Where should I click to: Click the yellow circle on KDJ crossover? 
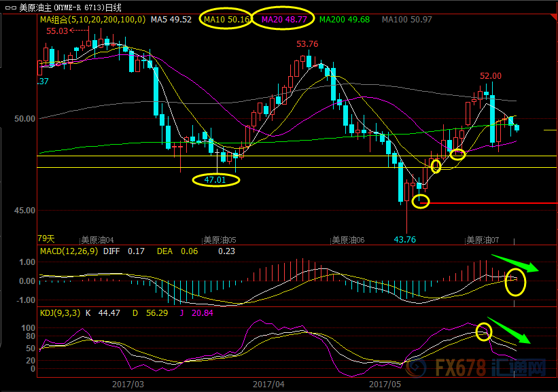click(x=484, y=331)
